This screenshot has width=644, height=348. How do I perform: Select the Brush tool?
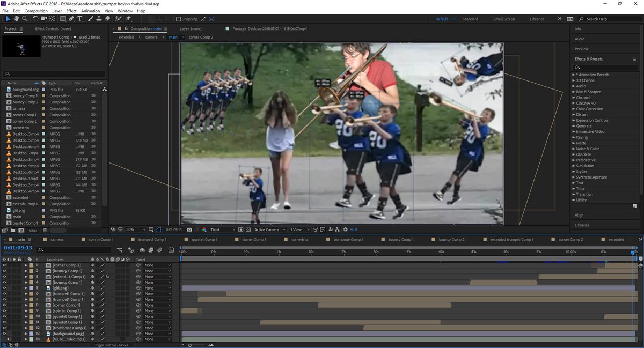(90, 19)
